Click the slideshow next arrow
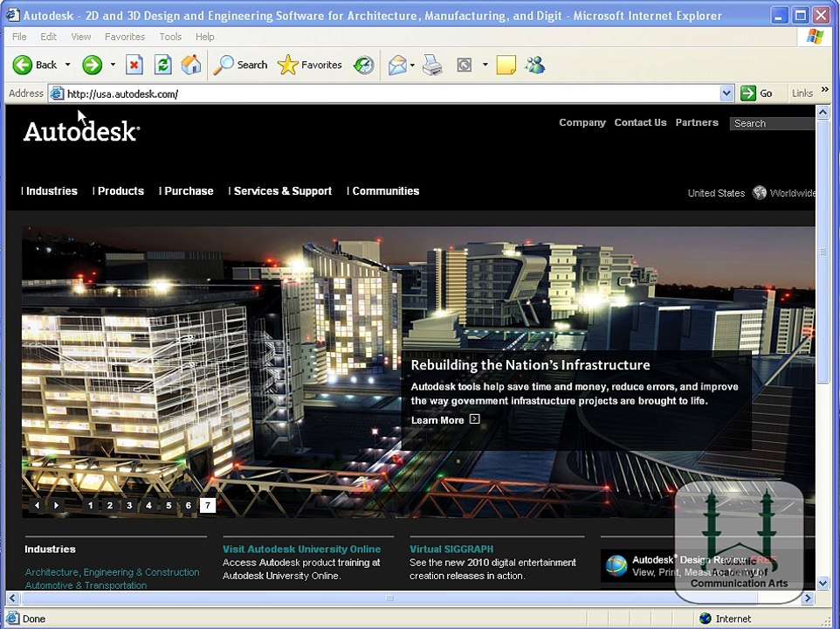The width and height of the screenshot is (840, 629). pos(56,505)
